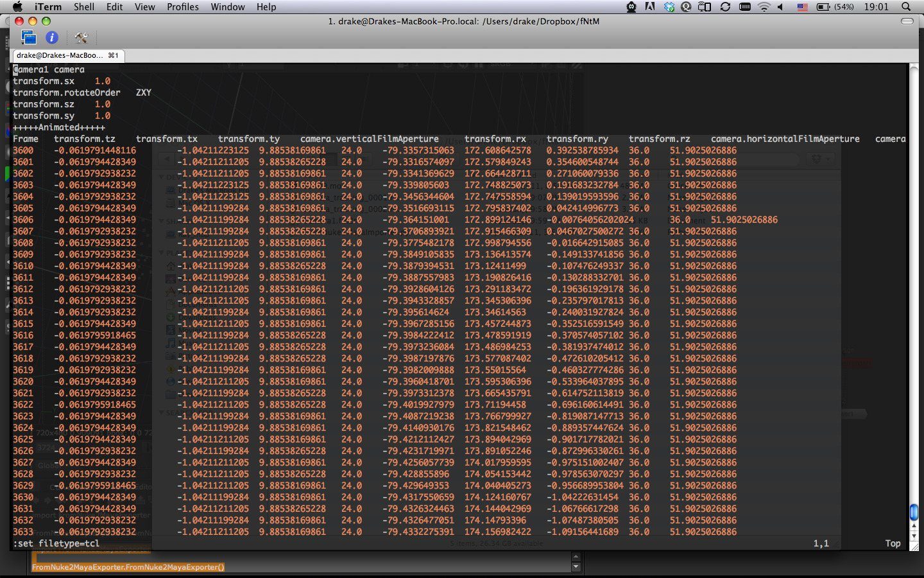Screen dimensions: 924x578
Task: Click the ':set filetype=tcl' command line
Action: click(56, 543)
